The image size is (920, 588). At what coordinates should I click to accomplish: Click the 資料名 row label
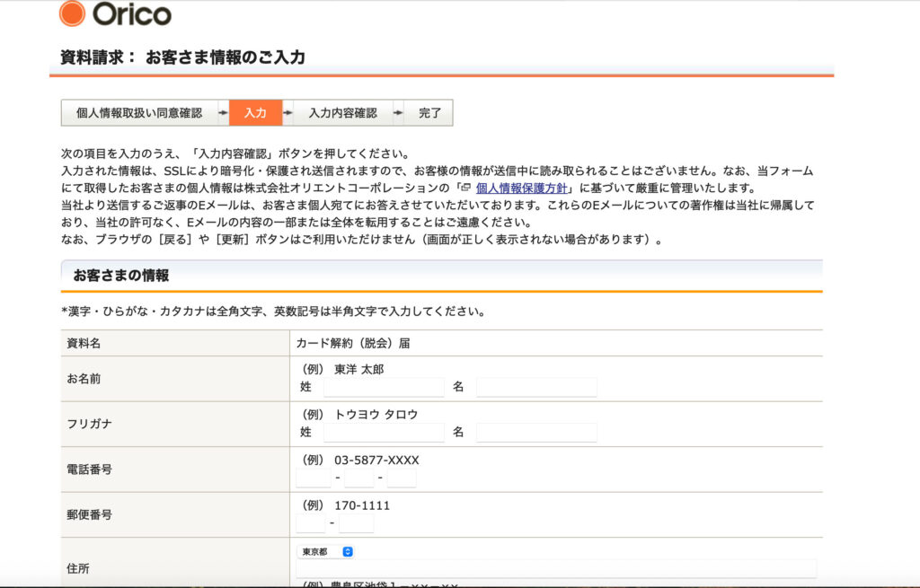84,343
